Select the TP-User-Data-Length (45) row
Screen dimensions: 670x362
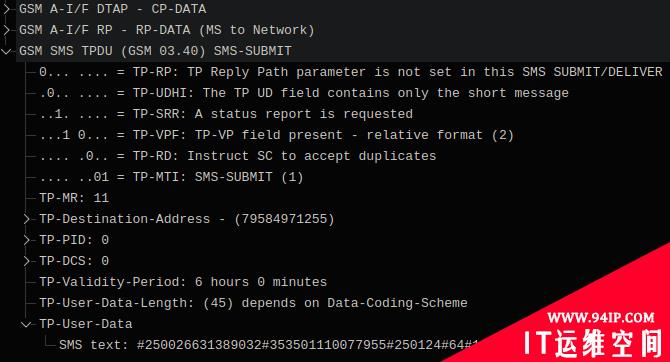click(x=253, y=303)
